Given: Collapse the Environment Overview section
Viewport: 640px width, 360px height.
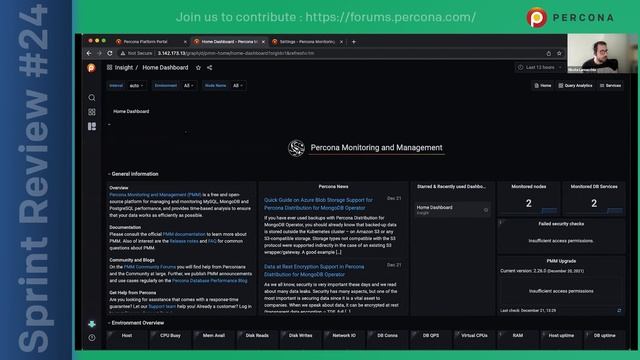Looking at the screenshot, I should [136, 323].
